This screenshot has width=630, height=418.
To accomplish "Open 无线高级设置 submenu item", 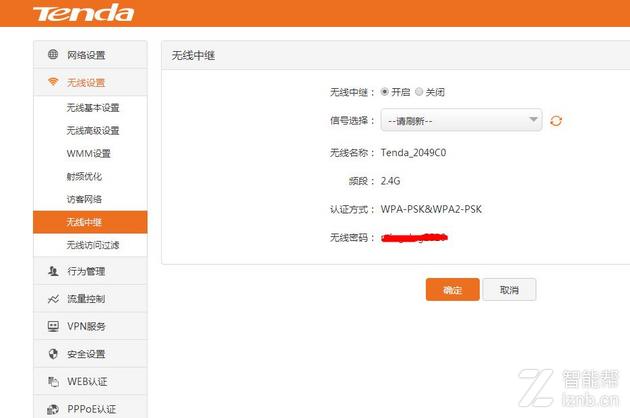I will click(x=92, y=131).
